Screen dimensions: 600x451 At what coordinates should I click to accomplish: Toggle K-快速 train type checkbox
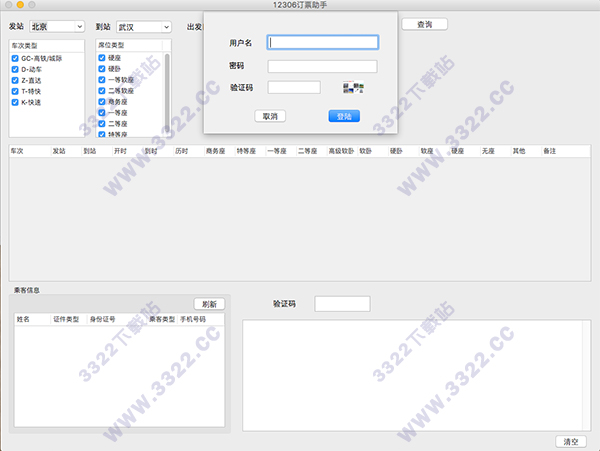click(x=15, y=102)
